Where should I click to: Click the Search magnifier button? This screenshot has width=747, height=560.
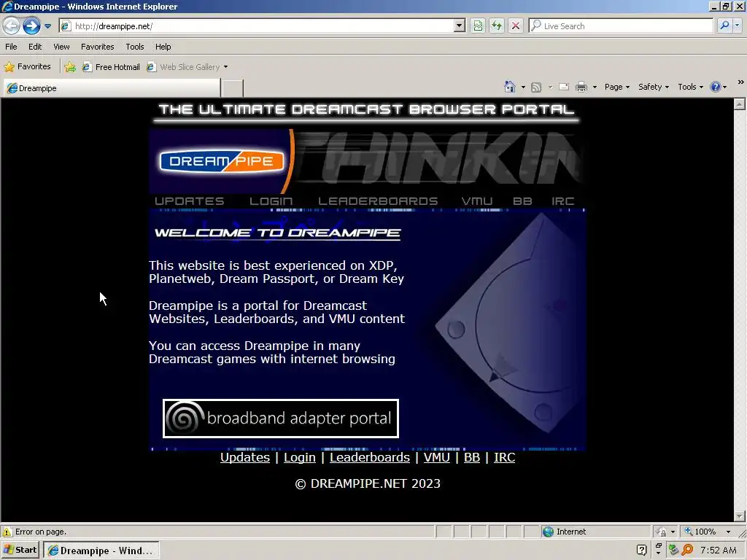pyautogui.click(x=724, y=26)
